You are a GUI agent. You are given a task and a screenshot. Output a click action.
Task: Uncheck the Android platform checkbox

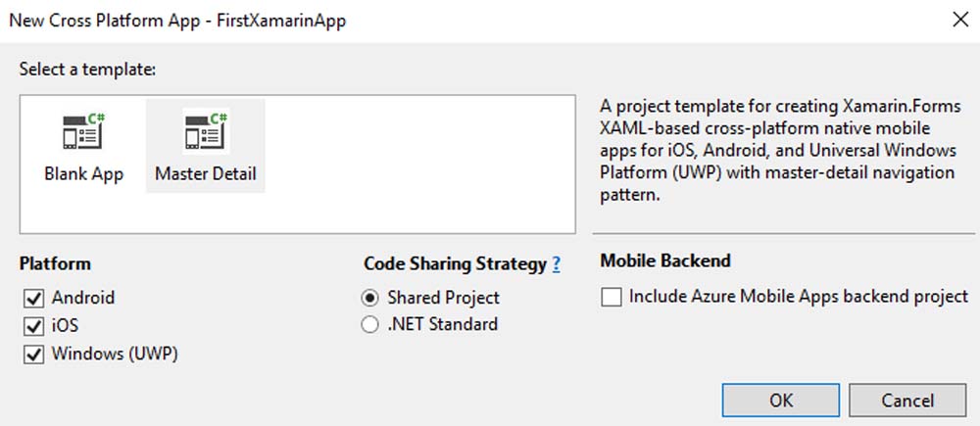(35, 298)
